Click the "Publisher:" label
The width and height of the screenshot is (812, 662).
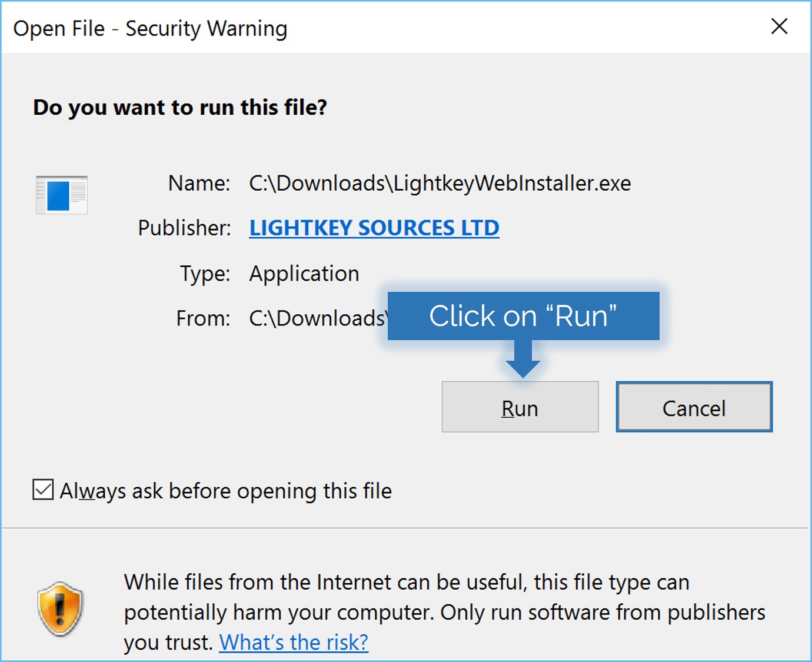pos(184,228)
